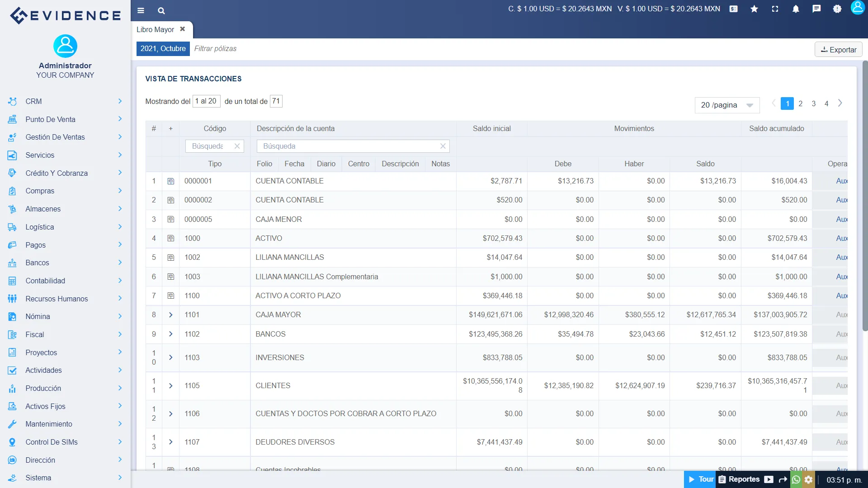This screenshot has width=868, height=488.
Task: Open detail icon for row 0000001
Action: coord(170,181)
